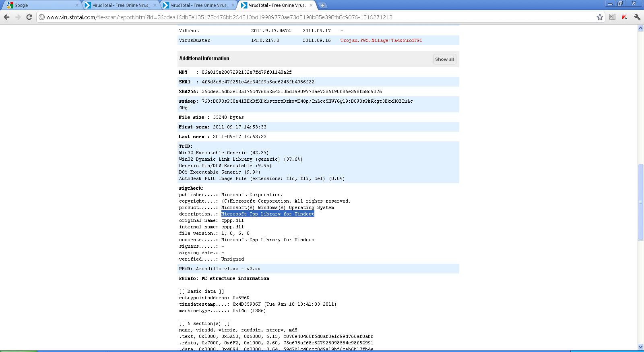The image size is (644, 352).
Task: Click the vertical scrollbar thumb
Action: coord(640,202)
